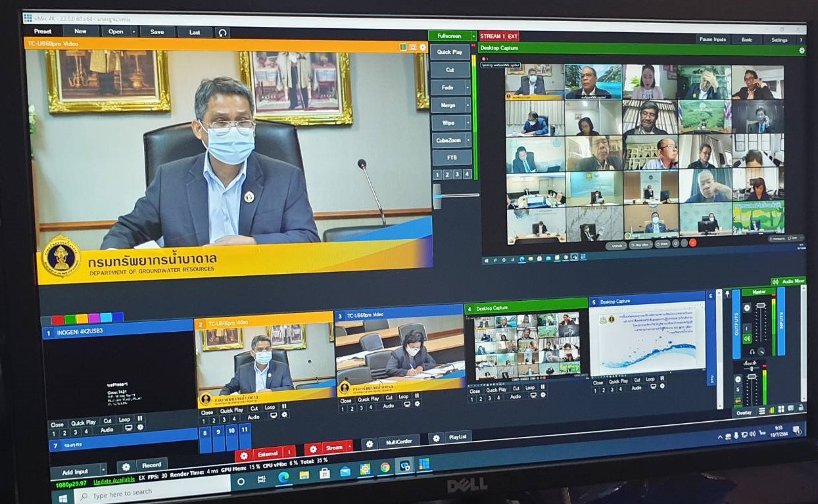Pause input 1 INOGENI playback
Screen dimensions: 818x504
click(x=139, y=419)
